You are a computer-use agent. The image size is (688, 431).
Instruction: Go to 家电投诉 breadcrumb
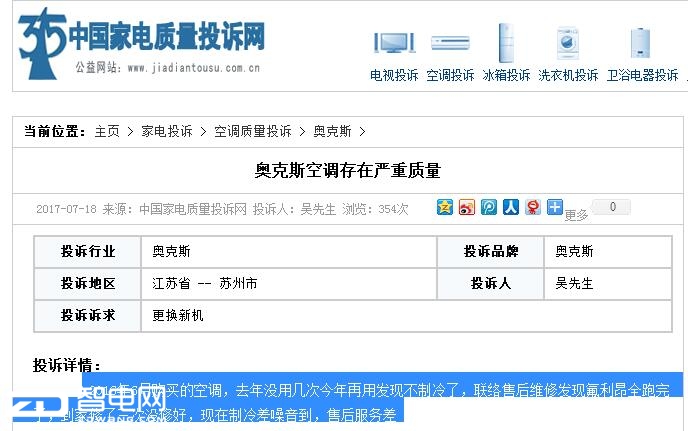tap(167, 131)
